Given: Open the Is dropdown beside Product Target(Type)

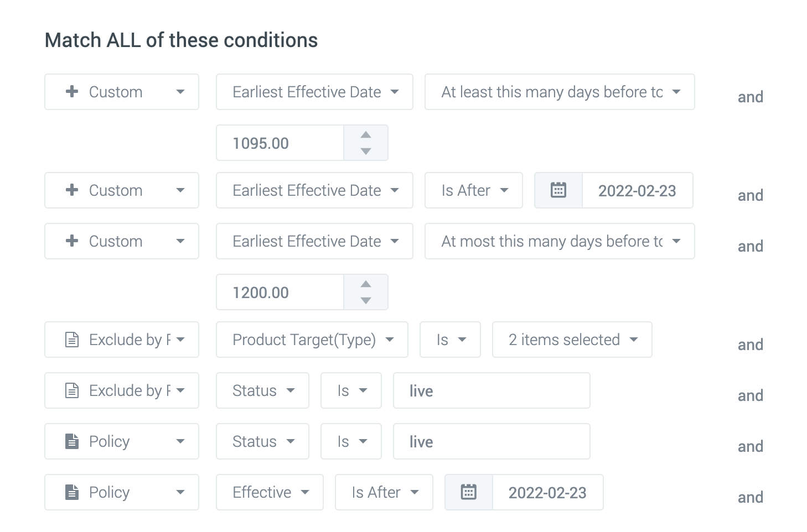Looking at the screenshot, I should (x=450, y=340).
